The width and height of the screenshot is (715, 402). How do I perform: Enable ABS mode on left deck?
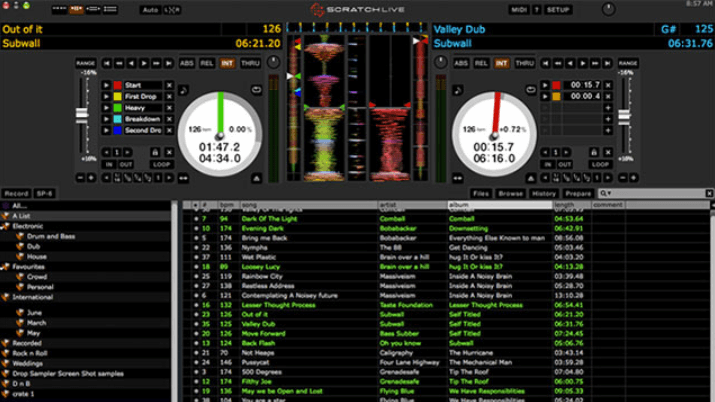pyautogui.click(x=187, y=63)
